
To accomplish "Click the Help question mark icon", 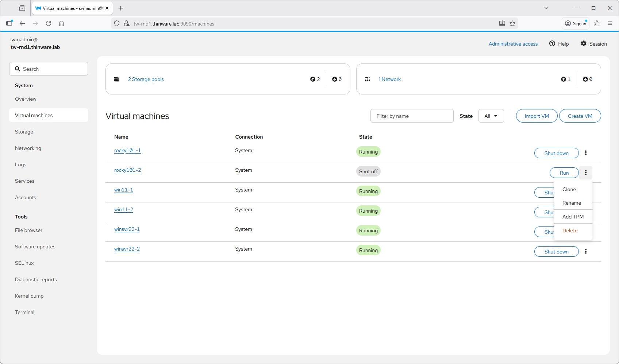I will [552, 44].
